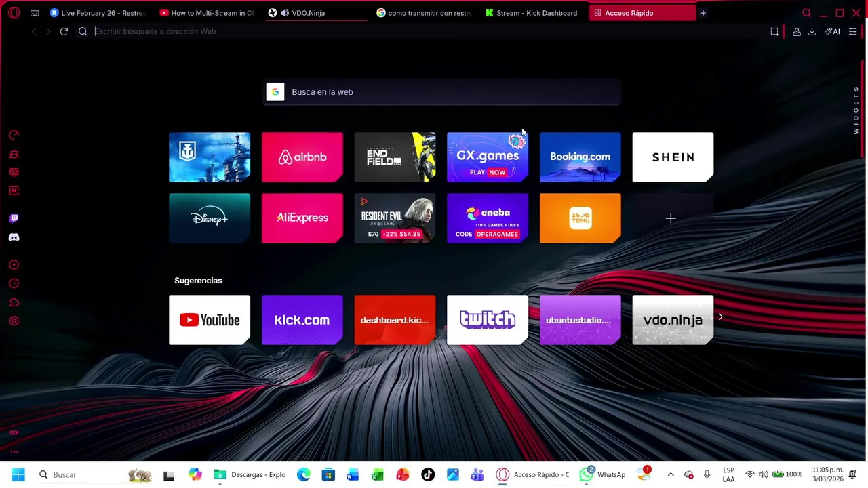Expand the WIDGETS side panel
The image size is (868, 488).
pyautogui.click(x=856, y=110)
